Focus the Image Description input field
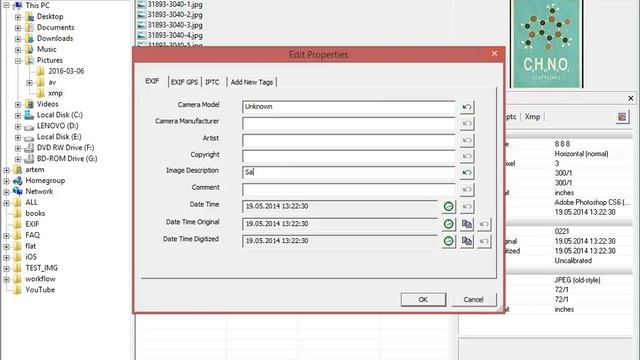The image size is (640, 360). [x=349, y=172]
